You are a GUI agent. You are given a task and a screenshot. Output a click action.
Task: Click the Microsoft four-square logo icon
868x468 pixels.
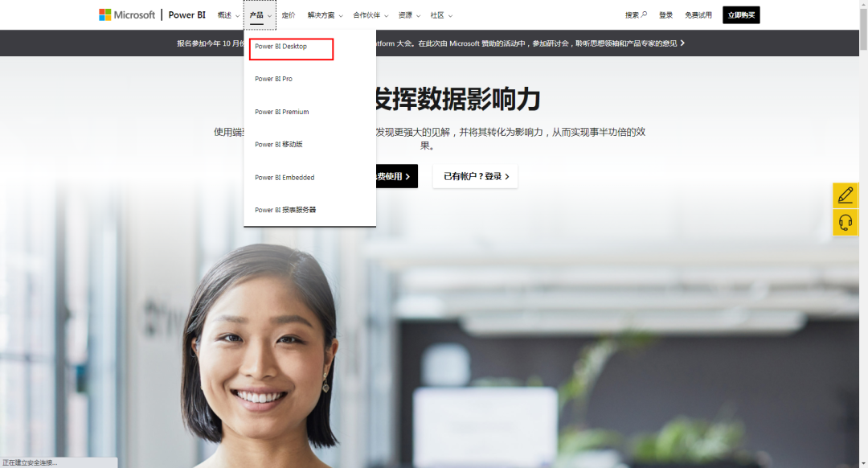point(104,14)
